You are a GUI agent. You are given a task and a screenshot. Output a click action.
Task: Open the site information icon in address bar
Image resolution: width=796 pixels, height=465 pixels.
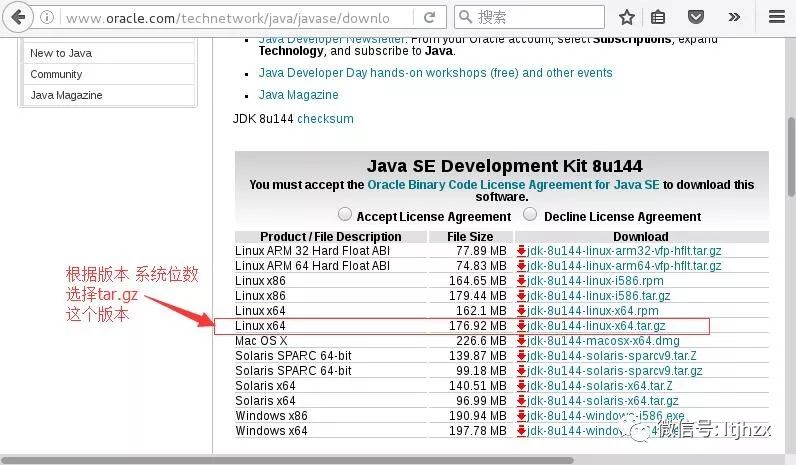(47, 18)
